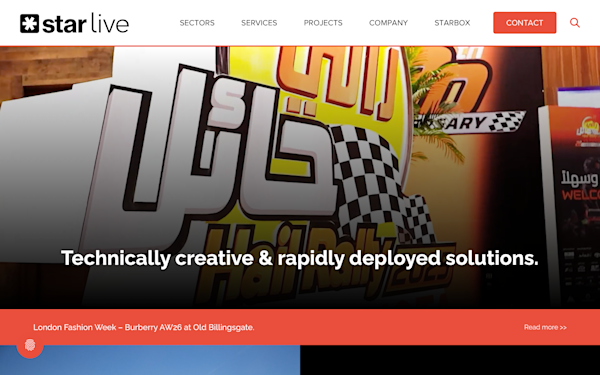Open the Services menu
Screen dimensions: 600x375
point(259,23)
